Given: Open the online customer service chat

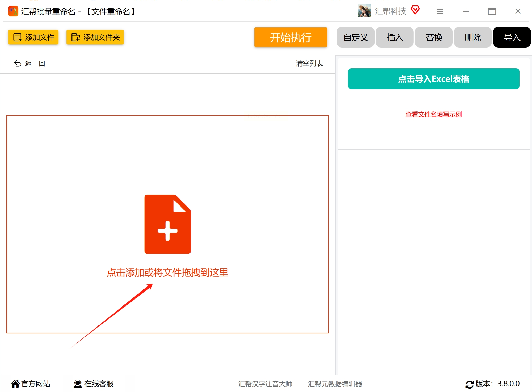Looking at the screenshot, I should pos(94,384).
